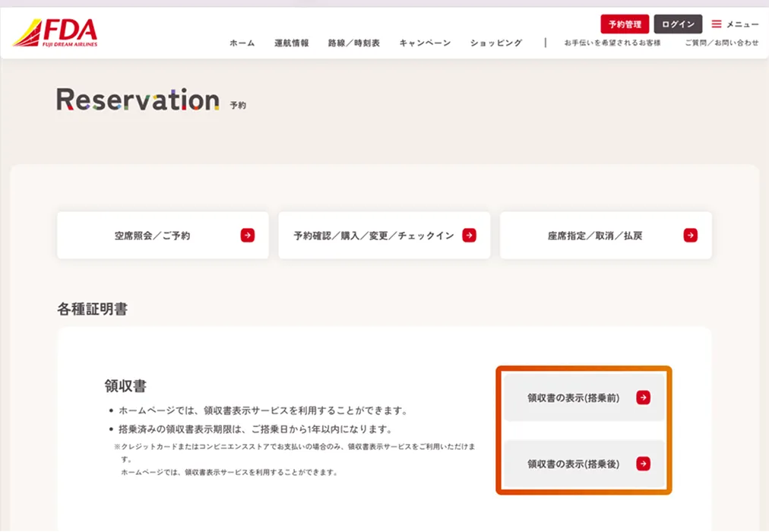Select 路線／時刻表 in the navigation
The image size is (769, 532).
354,43
